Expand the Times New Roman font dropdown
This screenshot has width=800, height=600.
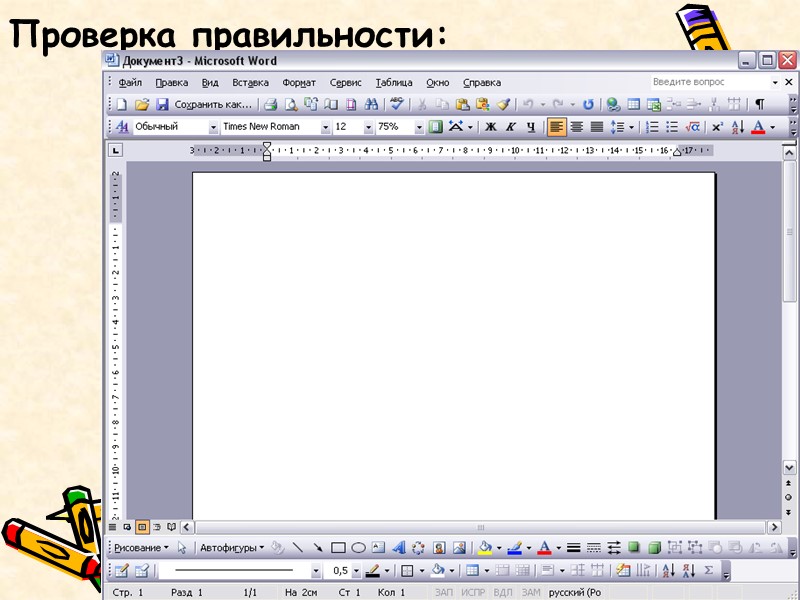(x=325, y=127)
